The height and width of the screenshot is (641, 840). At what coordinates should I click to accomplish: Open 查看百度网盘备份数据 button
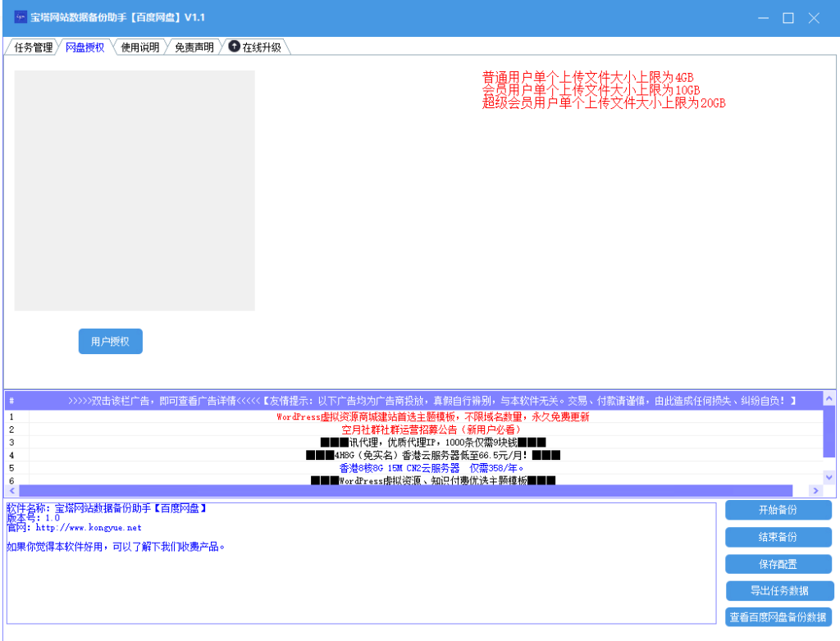(x=778, y=617)
